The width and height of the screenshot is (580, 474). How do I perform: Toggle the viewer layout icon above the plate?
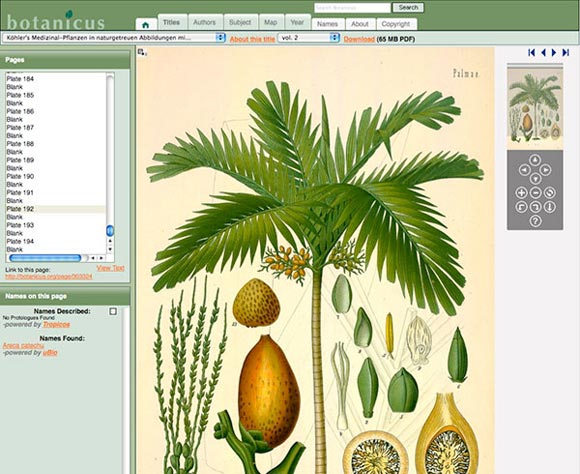pos(142,53)
